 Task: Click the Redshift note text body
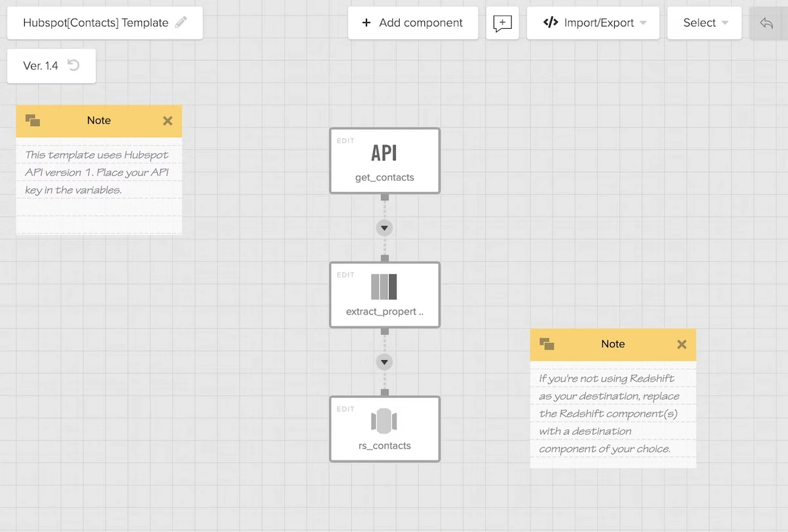[x=609, y=414]
